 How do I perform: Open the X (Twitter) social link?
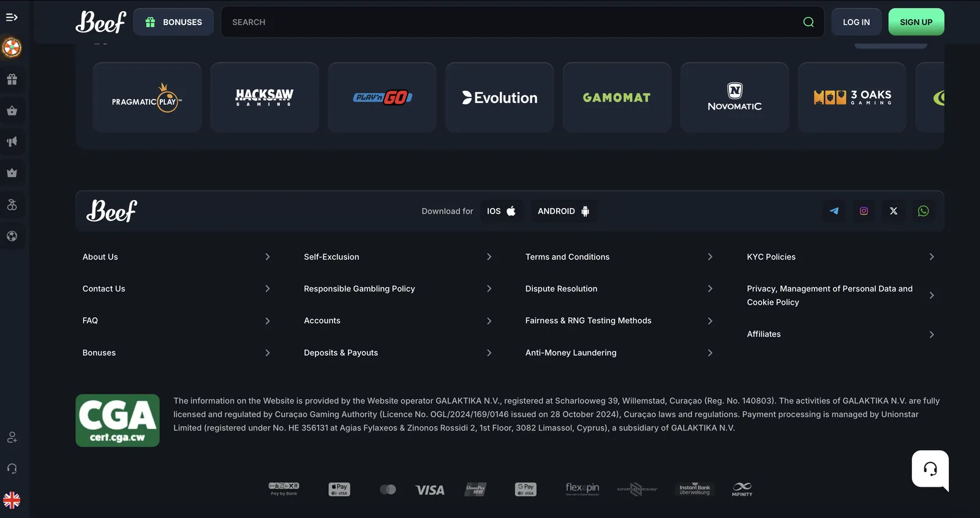894,211
